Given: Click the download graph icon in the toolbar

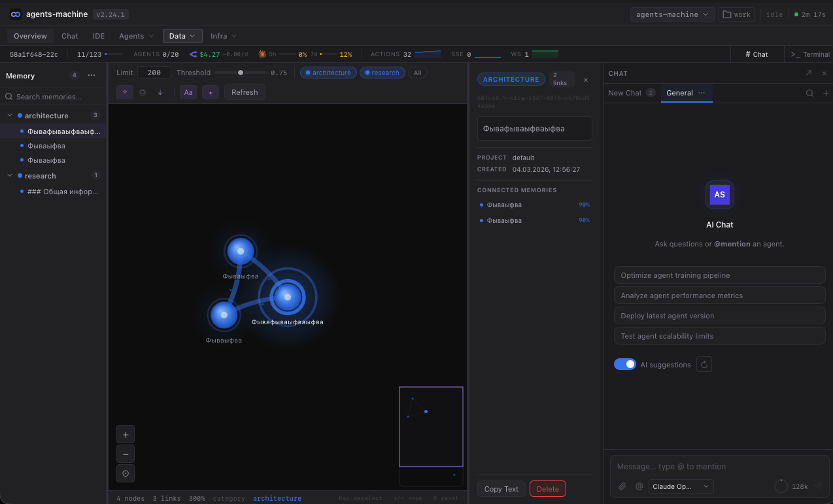Looking at the screenshot, I should pos(160,92).
